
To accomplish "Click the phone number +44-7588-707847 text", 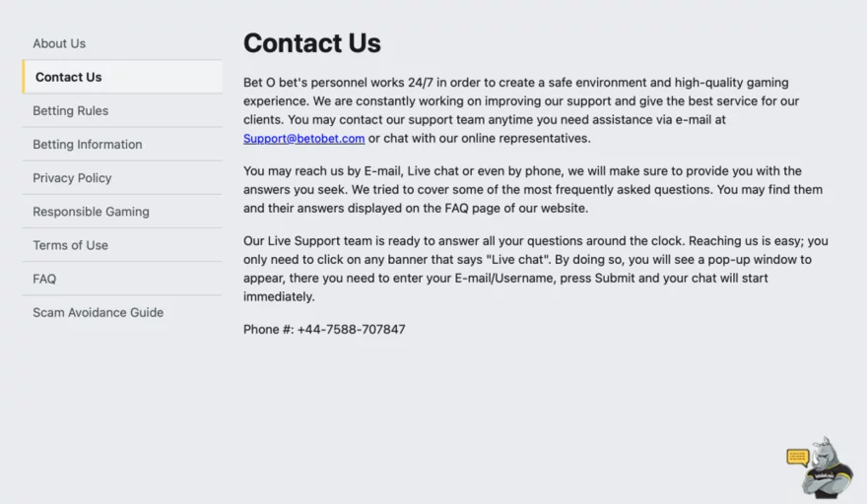I will click(351, 330).
